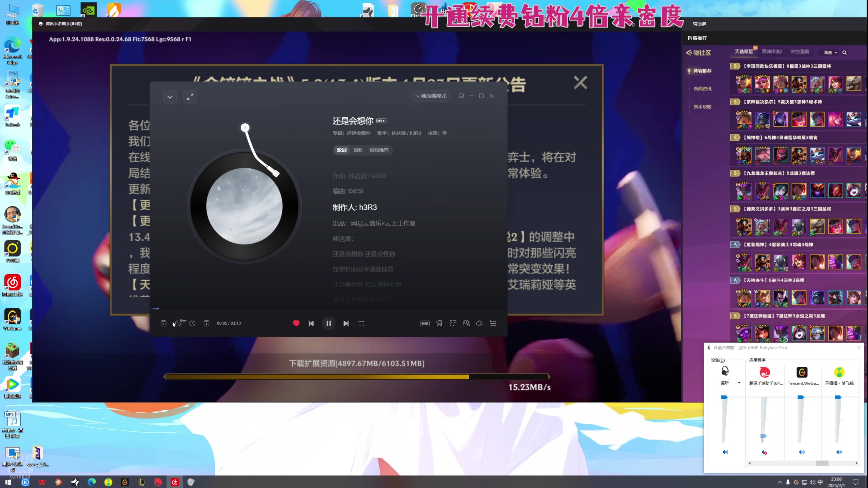The width and height of the screenshot is (868, 488).
Task: Open 新闻资讯 in the sidebar
Action: [702, 89]
